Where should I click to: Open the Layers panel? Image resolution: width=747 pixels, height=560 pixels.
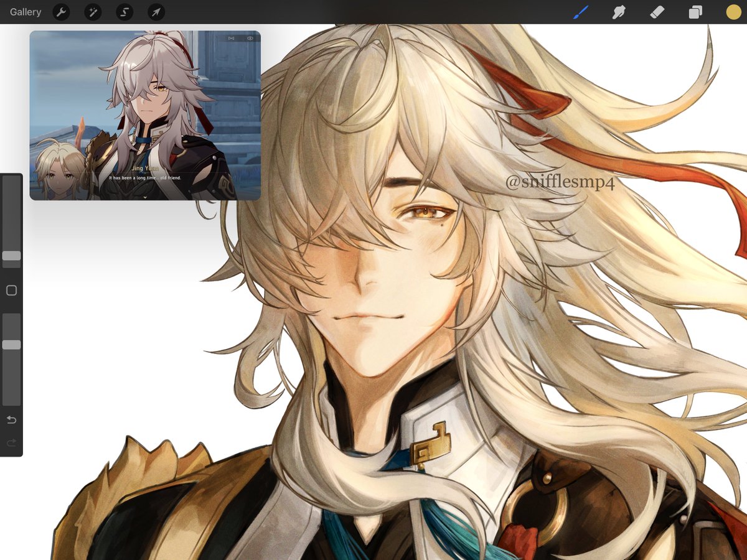(x=695, y=12)
